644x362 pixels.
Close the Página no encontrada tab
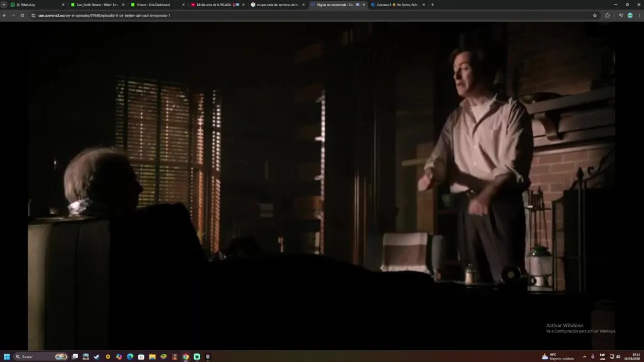pos(363,5)
